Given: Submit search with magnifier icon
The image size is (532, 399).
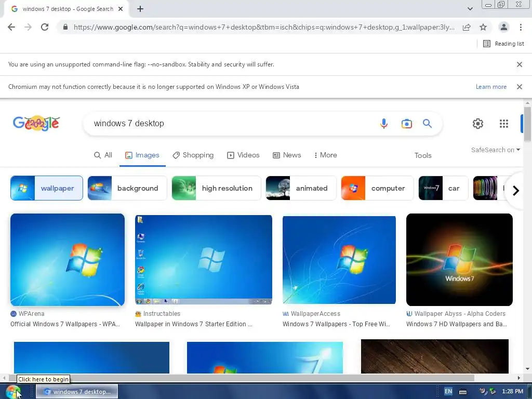Looking at the screenshot, I should click(427, 124).
